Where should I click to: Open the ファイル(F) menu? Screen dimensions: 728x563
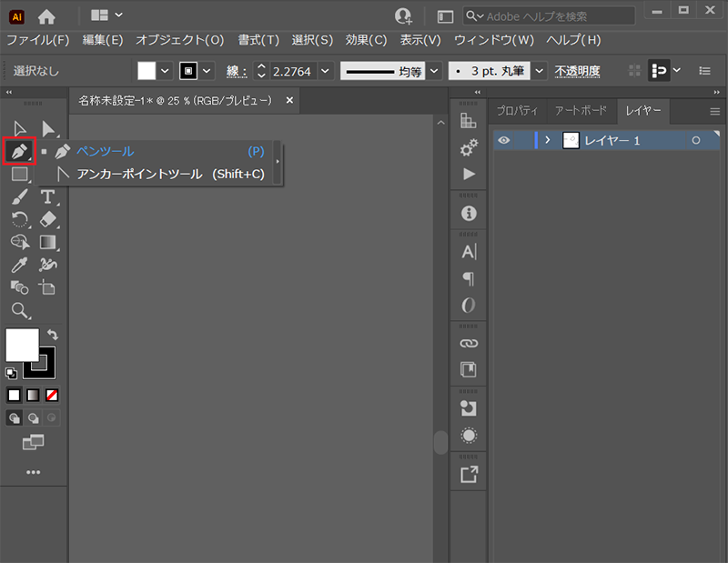click(37, 40)
